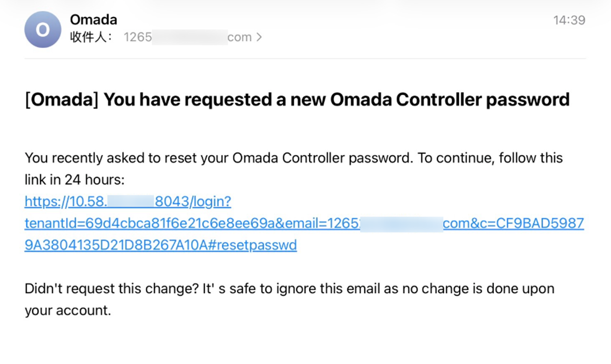Click the email subject heading text
Viewport: 611px width, 364px height.
297,99
